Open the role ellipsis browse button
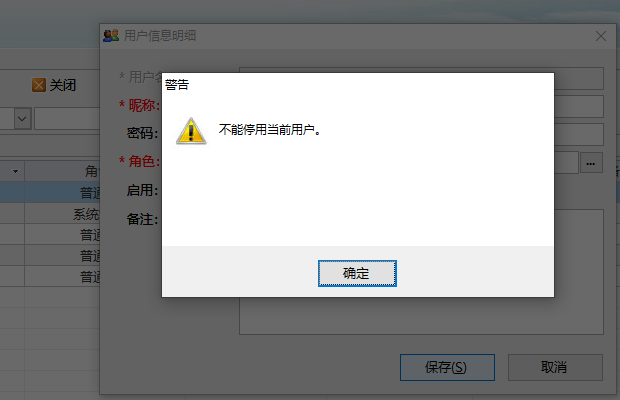620x400 pixels. pos(591,163)
